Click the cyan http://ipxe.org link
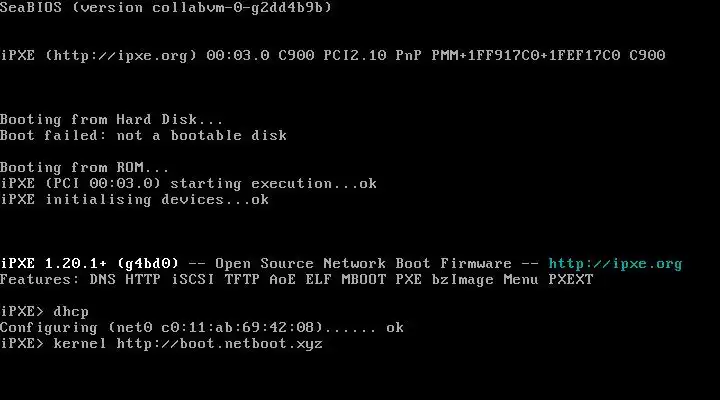The height and width of the screenshot is (400, 720). (615, 264)
